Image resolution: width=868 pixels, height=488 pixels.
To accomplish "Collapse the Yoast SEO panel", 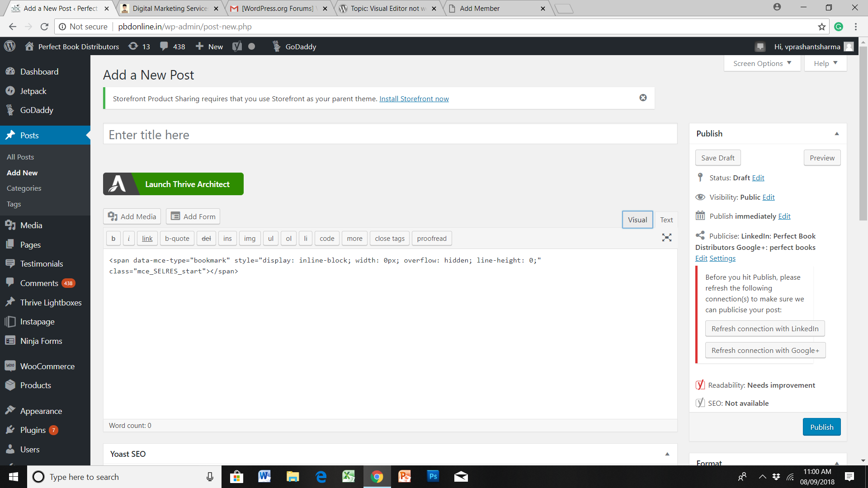I will coord(667,454).
